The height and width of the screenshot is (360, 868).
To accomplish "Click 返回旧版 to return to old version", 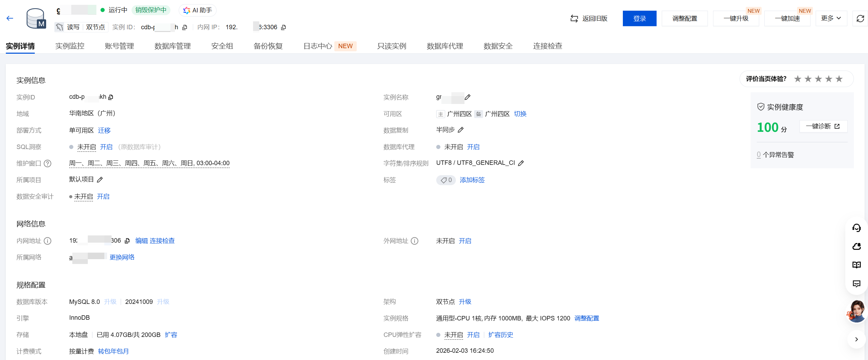I will click(x=589, y=19).
